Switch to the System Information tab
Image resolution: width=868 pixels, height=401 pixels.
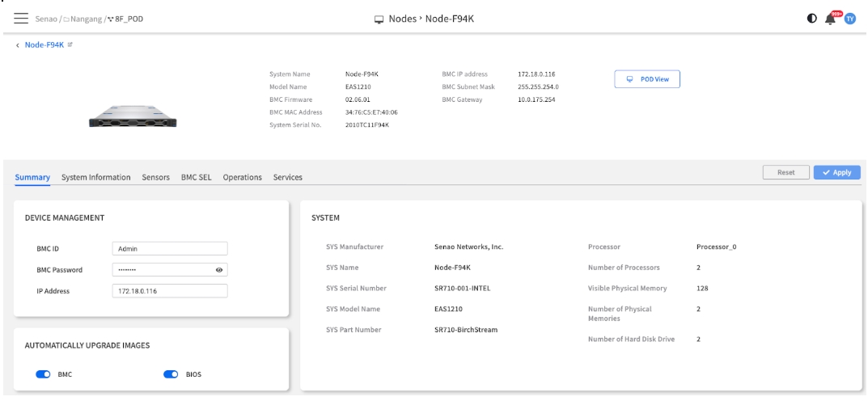pyautogui.click(x=97, y=177)
